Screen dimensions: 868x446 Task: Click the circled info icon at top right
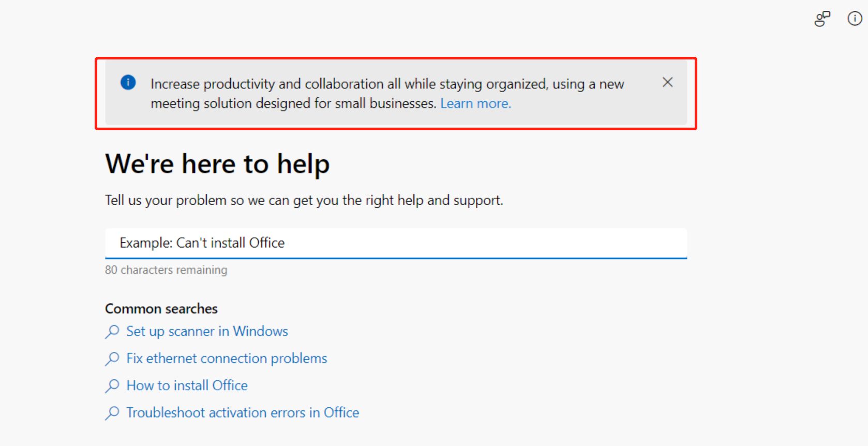pyautogui.click(x=855, y=19)
